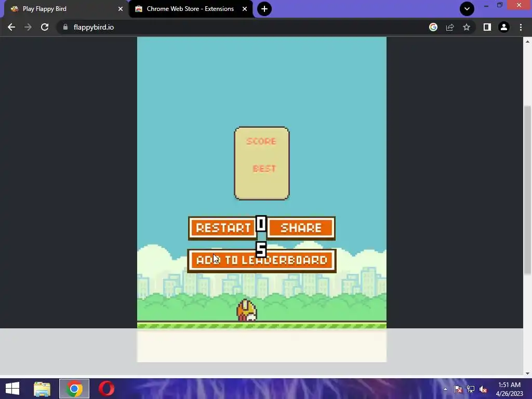Open a new browser tab
532x399 pixels.
click(264, 9)
